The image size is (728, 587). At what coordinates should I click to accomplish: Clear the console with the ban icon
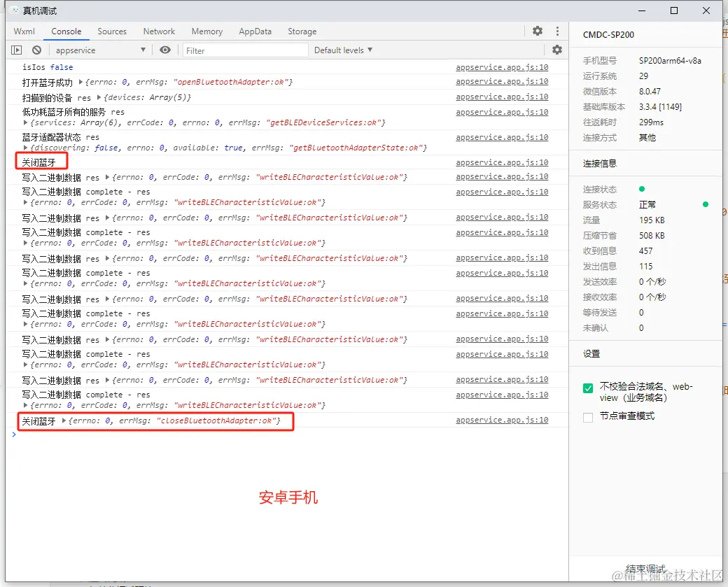click(x=36, y=50)
